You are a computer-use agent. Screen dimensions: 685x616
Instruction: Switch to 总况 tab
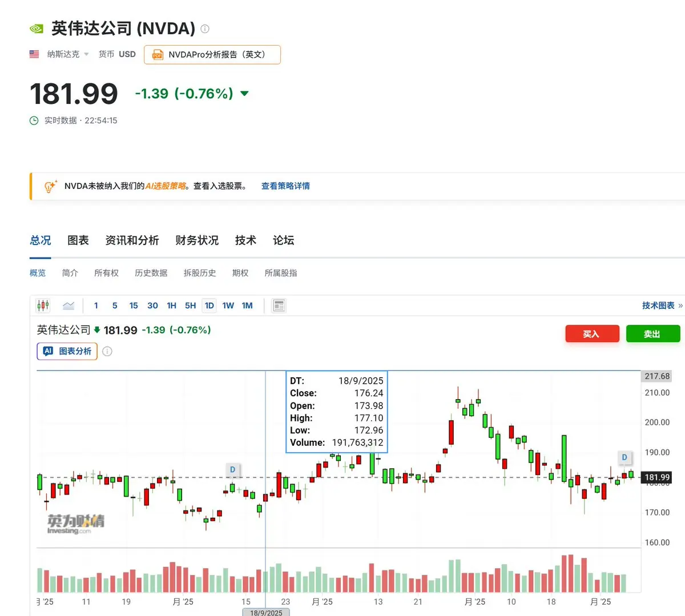click(x=41, y=240)
